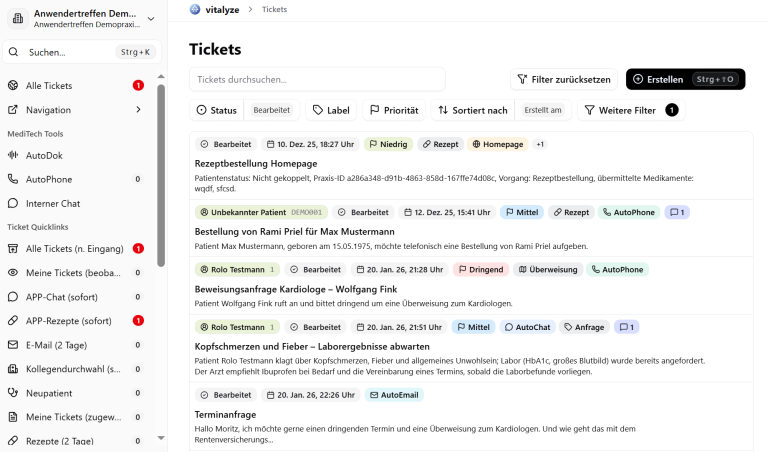Click Filter zurücksetzen button

(x=563, y=79)
